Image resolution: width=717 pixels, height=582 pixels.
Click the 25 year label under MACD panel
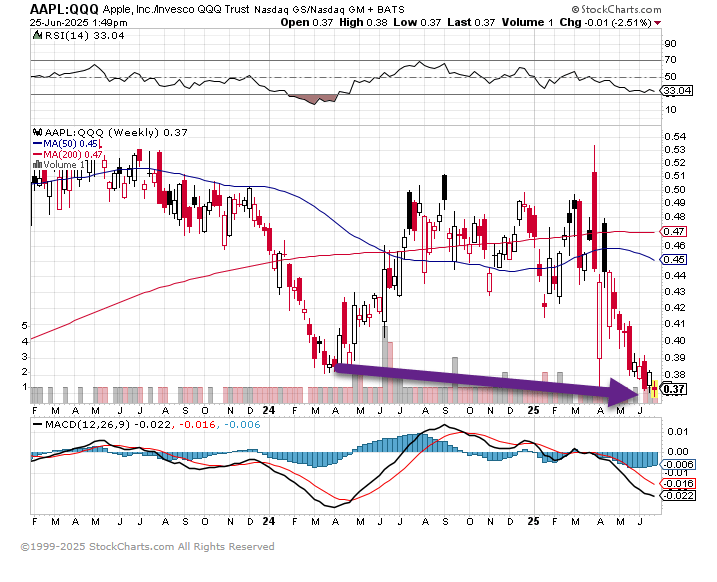coord(533,521)
